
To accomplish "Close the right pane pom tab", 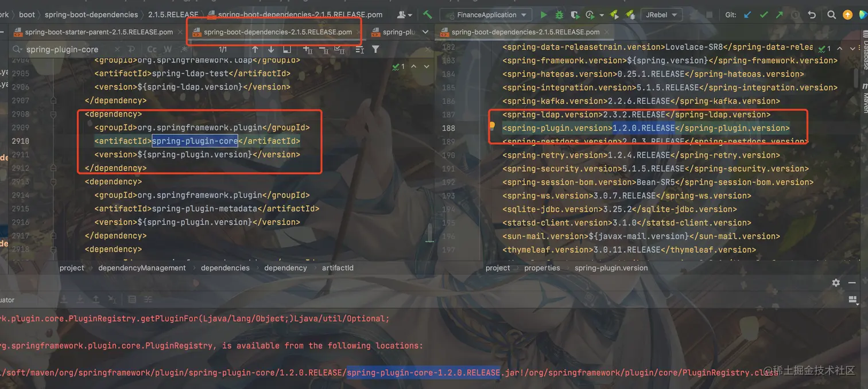I will pyautogui.click(x=607, y=32).
